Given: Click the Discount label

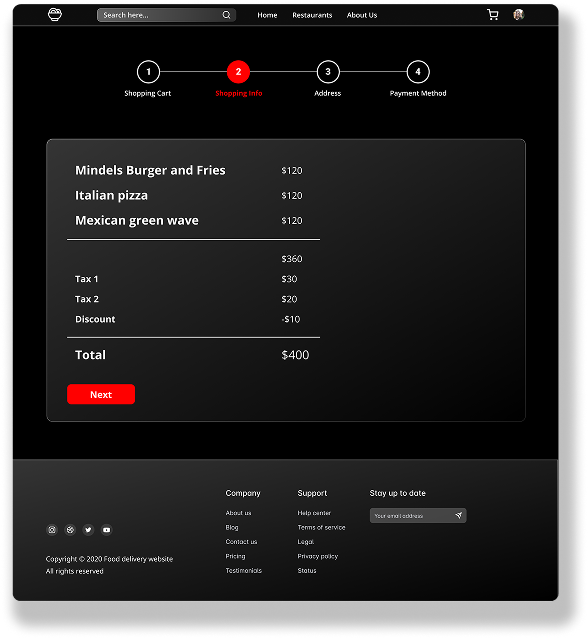Looking at the screenshot, I should [x=95, y=319].
